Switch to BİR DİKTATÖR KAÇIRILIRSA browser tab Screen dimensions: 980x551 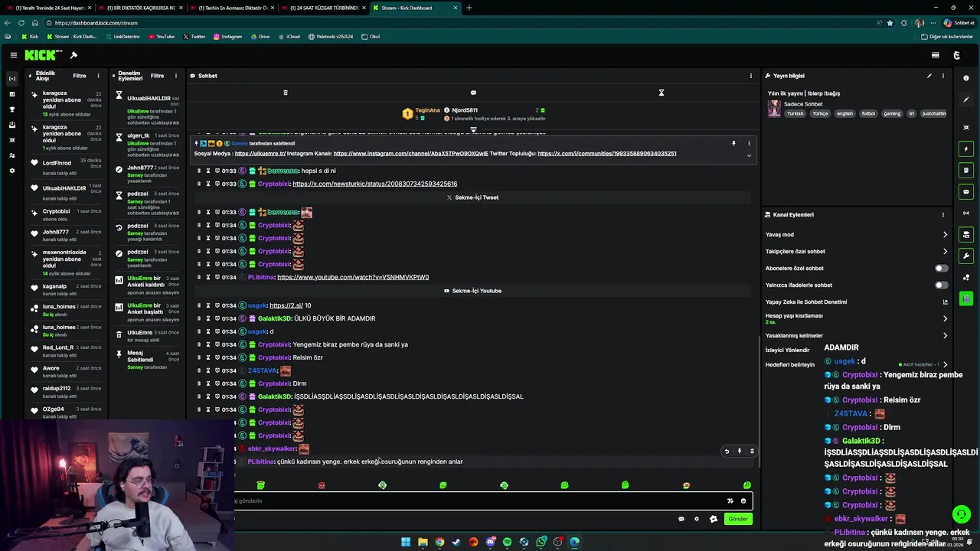pos(140,8)
